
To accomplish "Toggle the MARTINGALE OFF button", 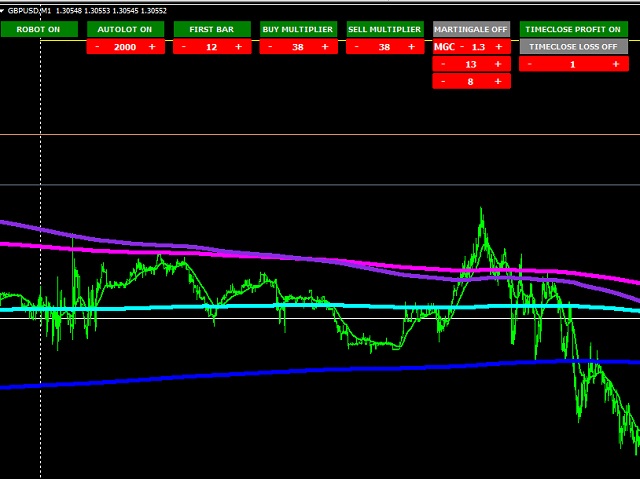I will coord(471,29).
